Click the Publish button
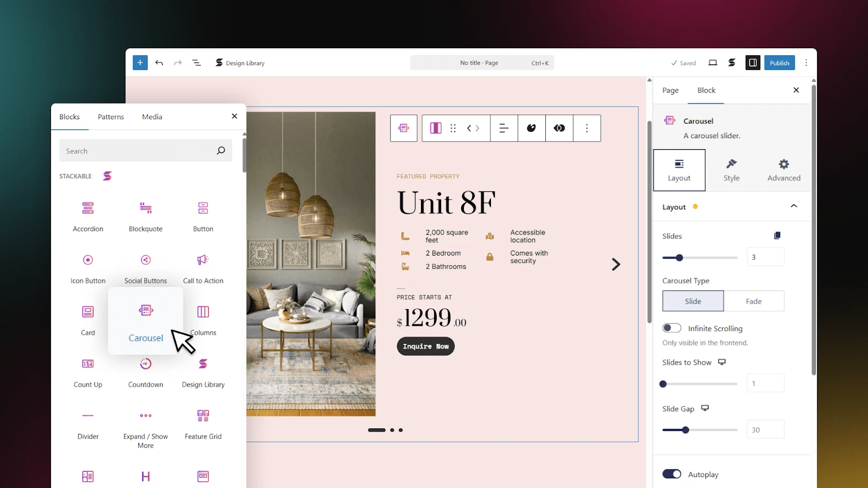Screen dimensions: 868x488 tap(779, 62)
